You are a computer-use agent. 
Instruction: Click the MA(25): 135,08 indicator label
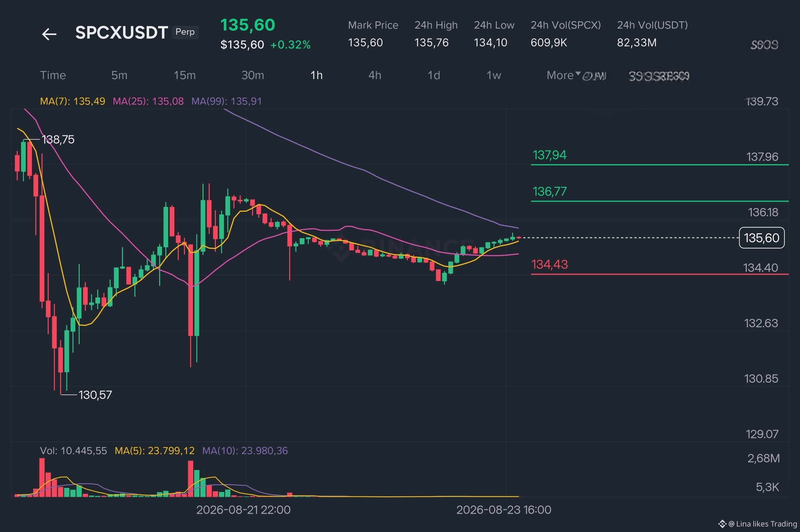[x=148, y=101]
